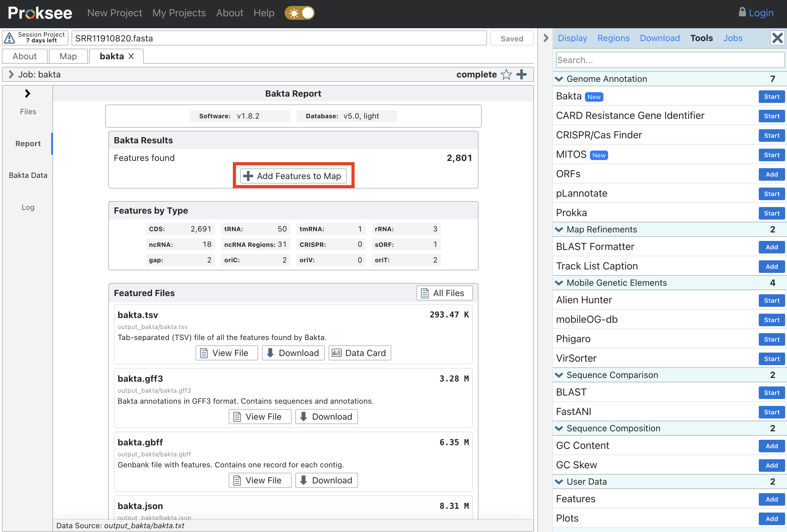Expand the Job: bakta details chevron
787x532 pixels.
pos(11,74)
